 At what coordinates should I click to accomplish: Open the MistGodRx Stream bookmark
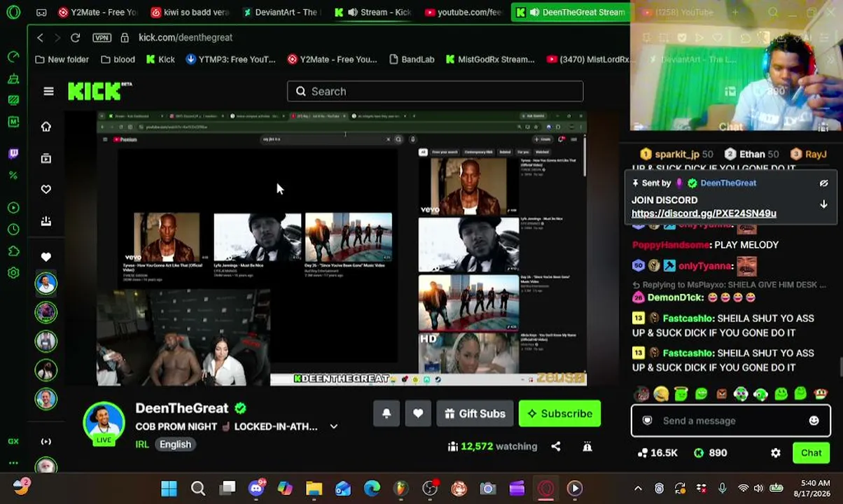point(489,59)
